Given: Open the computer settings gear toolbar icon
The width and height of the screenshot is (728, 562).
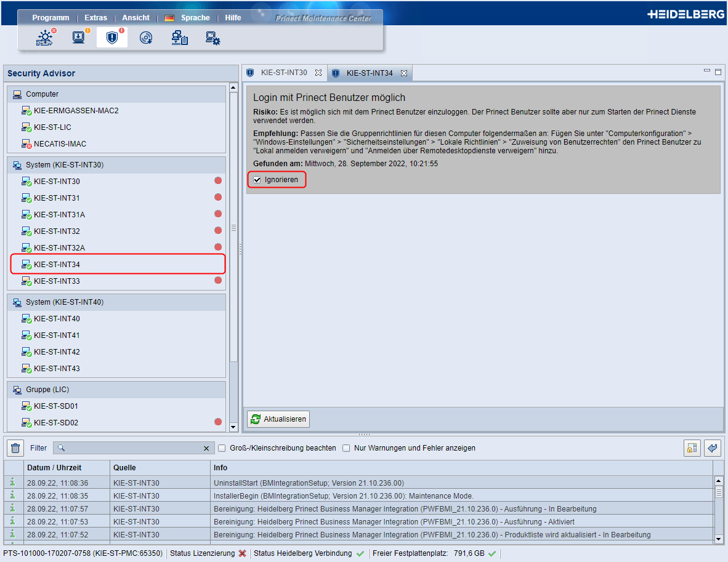Looking at the screenshot, I should [212, 38].
